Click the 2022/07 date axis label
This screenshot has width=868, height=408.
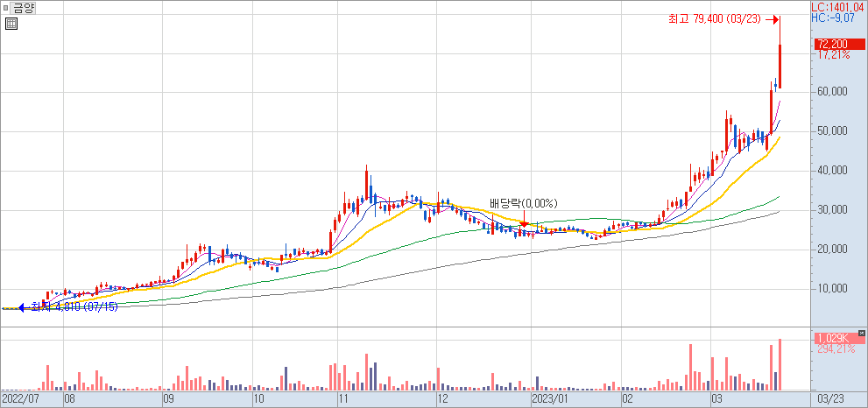pos(20,398)
